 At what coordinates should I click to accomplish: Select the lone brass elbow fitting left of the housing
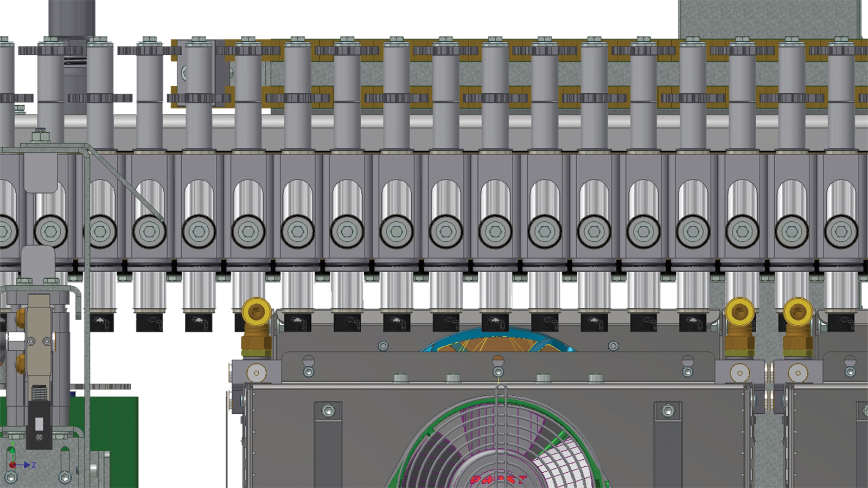[x=256, y=327]
